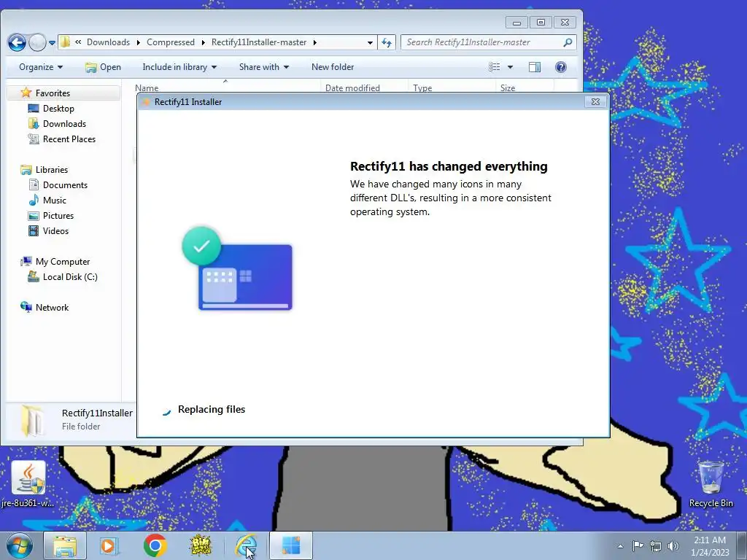747x560 pixels.
Task: Click the Downloads breadcrumb in address bar
Action: (x=108, y=42)
